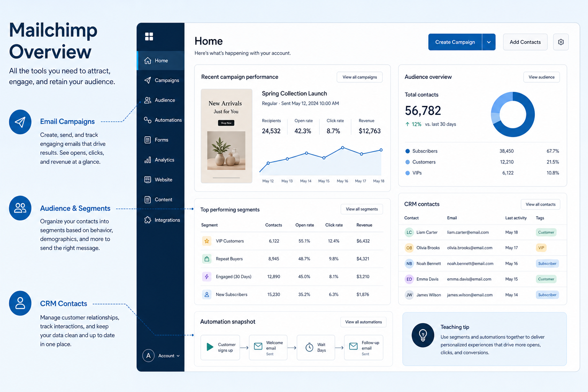
Task: Click the Follow-up email envelope icon
Action: 353,346
